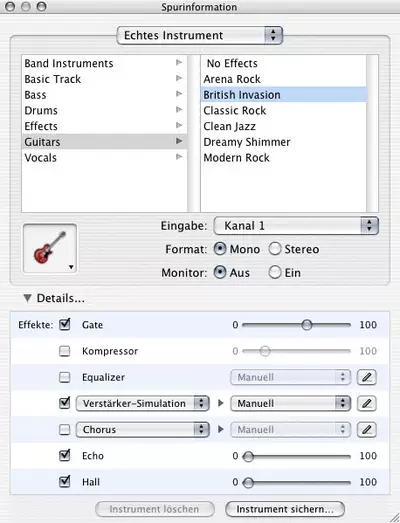The image size is (400, 523).
Task: Disable the Gate effect checkbox
Action: click(x=64, y=324)
